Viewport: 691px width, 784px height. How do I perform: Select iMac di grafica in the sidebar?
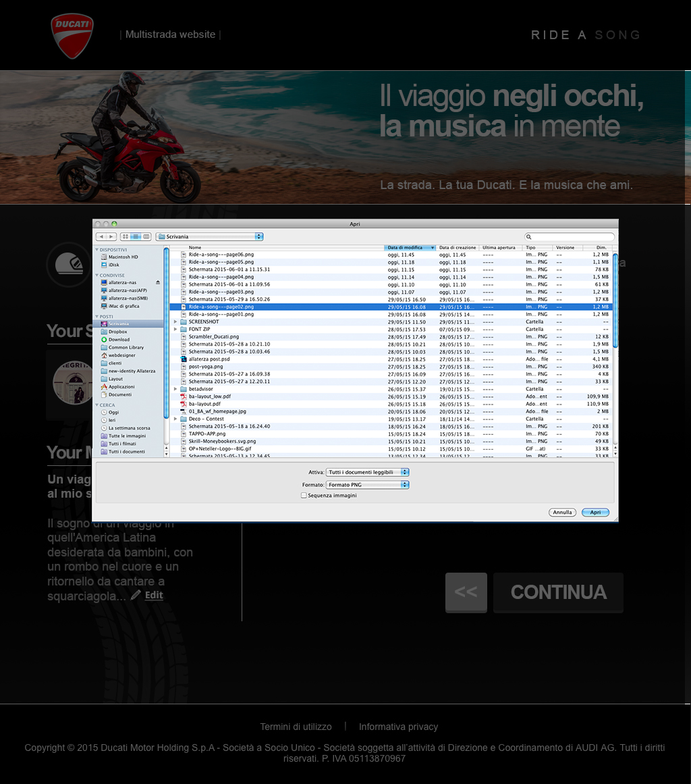tap(123, 306)
